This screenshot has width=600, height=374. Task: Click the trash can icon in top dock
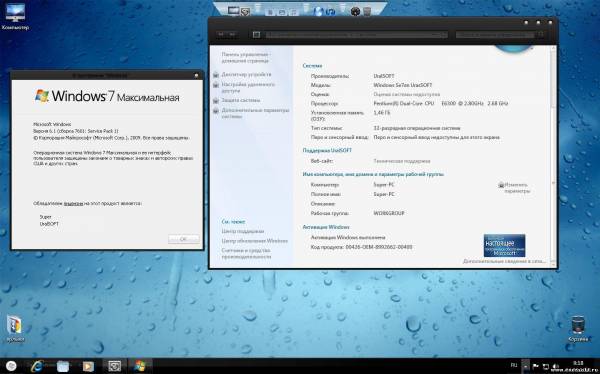(x=367, y=11)
